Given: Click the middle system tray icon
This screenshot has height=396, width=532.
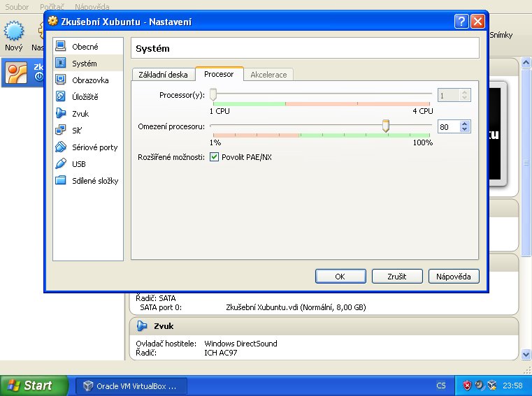Looking at the screenshot, I should tap(480, 386).
